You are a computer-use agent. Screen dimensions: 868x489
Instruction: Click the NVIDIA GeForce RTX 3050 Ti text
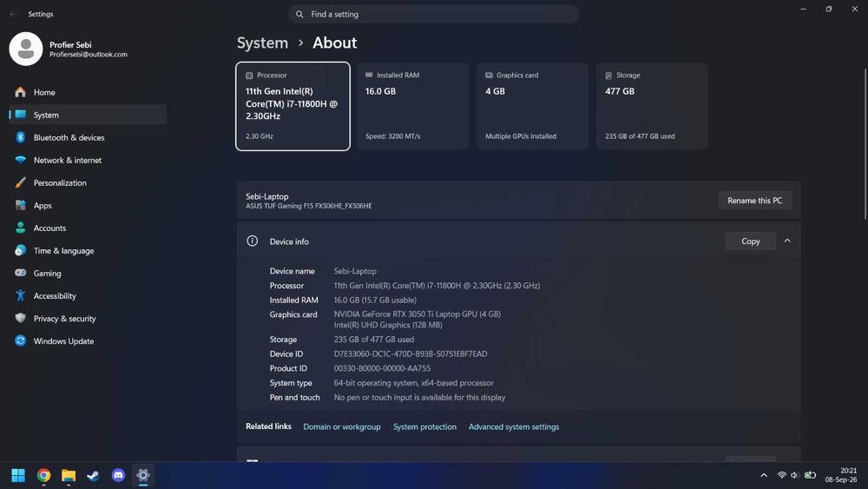click(417, 314)
